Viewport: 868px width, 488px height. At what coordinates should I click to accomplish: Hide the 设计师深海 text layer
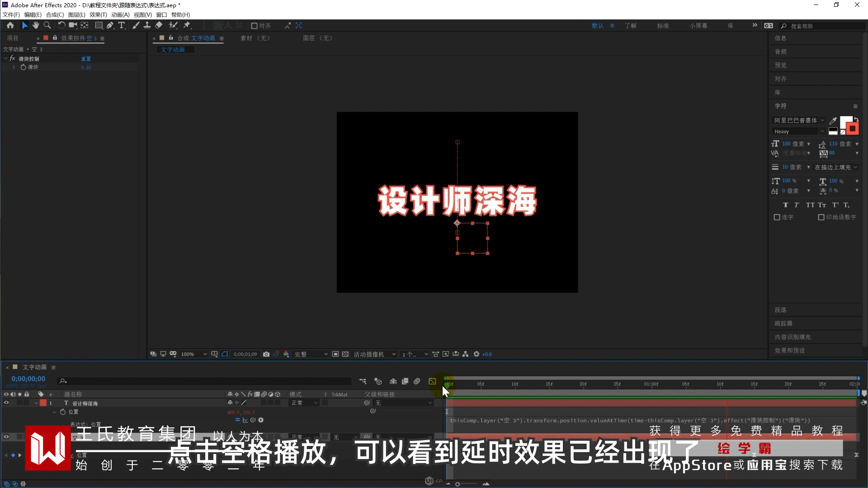click(x=6, y=403)
